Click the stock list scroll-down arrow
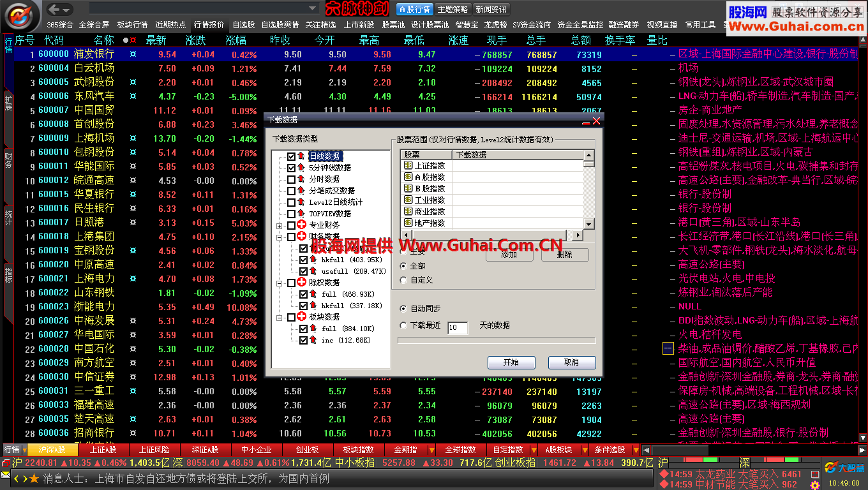868x490 pixels. [588, 224]
